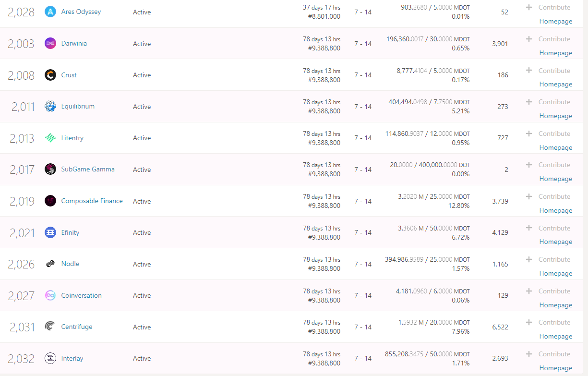Open the SubGame Gamma project link
Image resolution: width=588 pixels, height=376 pixels.
pos(88,169)
